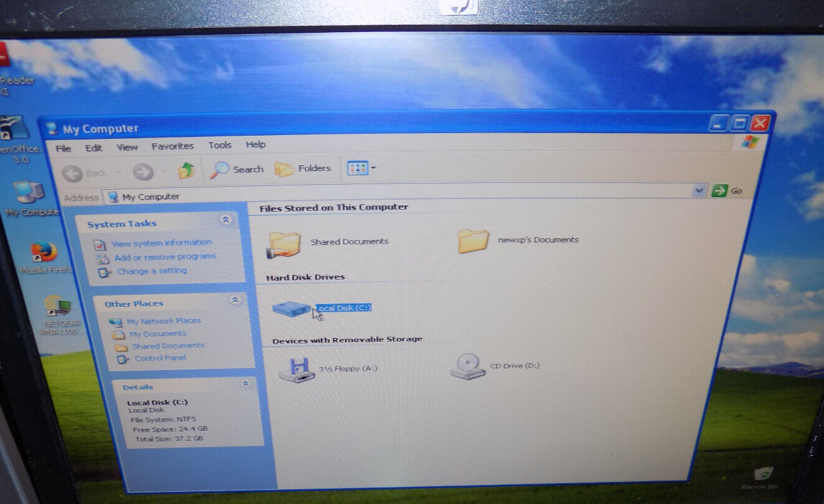Click the Go button
This screenshot has height=504, width=824.
(727, 190)
